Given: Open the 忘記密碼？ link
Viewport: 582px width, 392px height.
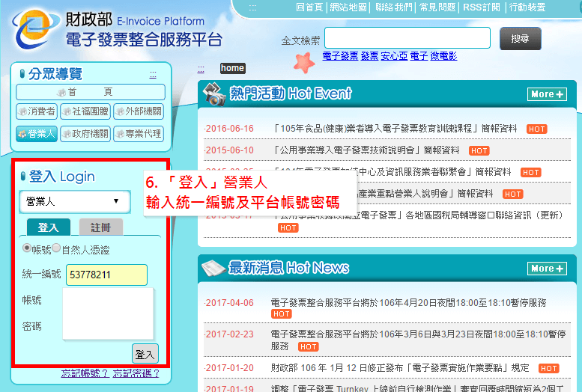Looking at the screenshot, I should [x=136, y=373].
